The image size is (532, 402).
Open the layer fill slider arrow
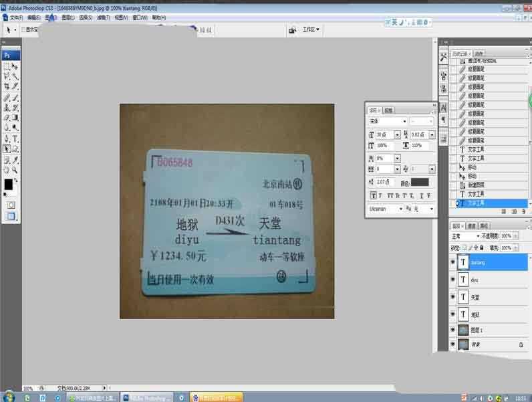coord(515,248)
